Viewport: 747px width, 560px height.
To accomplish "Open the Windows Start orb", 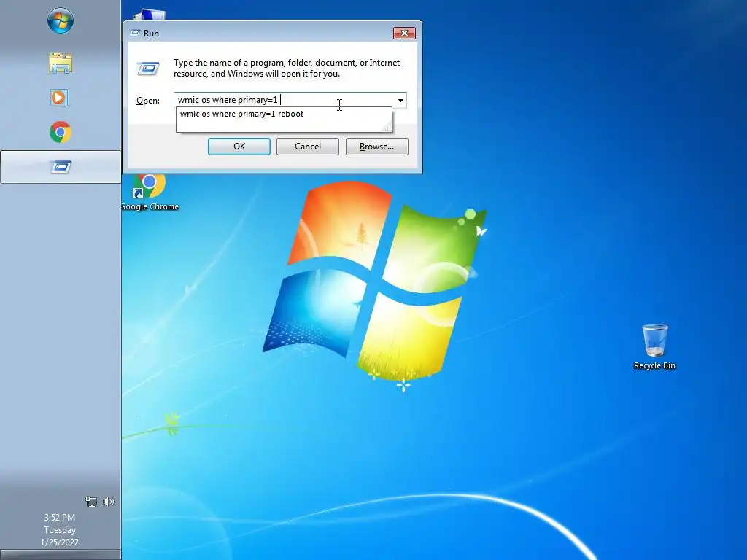I will (61, 20).
